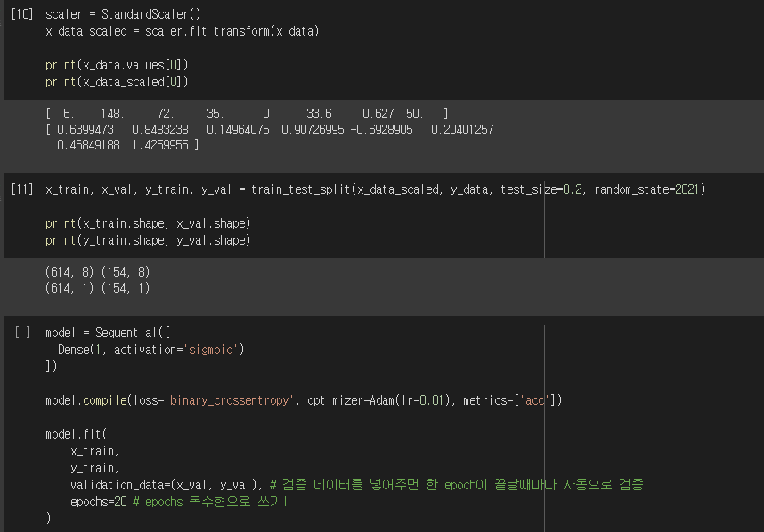Click the value 0.627 in the output
The width and height of the screenshot is (764, 532).
click(378, 114)
